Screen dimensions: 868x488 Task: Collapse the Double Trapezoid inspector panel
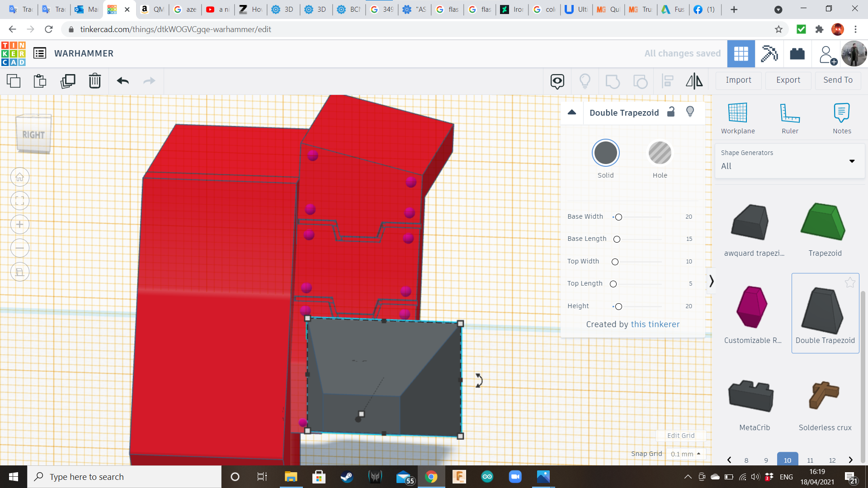point(572,113)
